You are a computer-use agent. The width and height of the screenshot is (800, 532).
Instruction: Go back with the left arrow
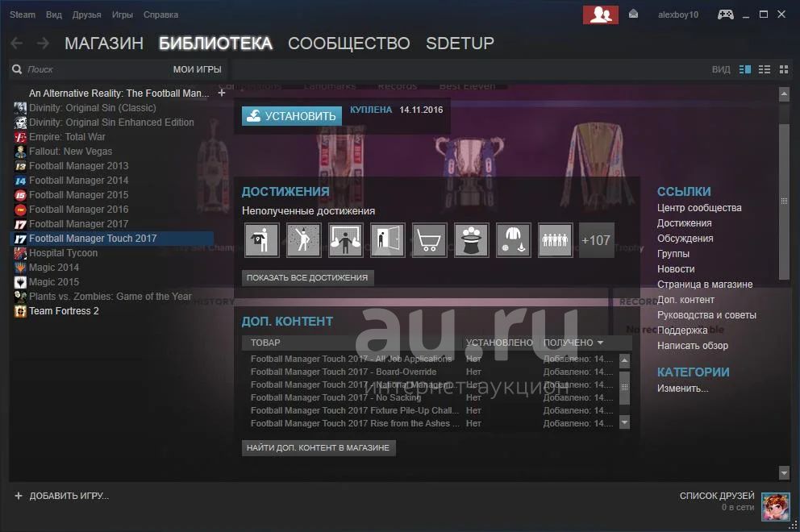pos(17,44)
